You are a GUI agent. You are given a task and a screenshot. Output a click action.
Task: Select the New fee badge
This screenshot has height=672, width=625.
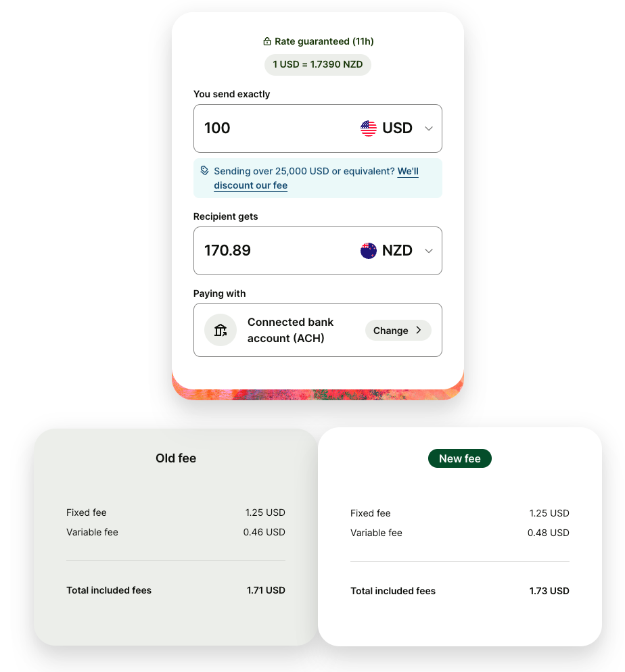click(460, 459)
